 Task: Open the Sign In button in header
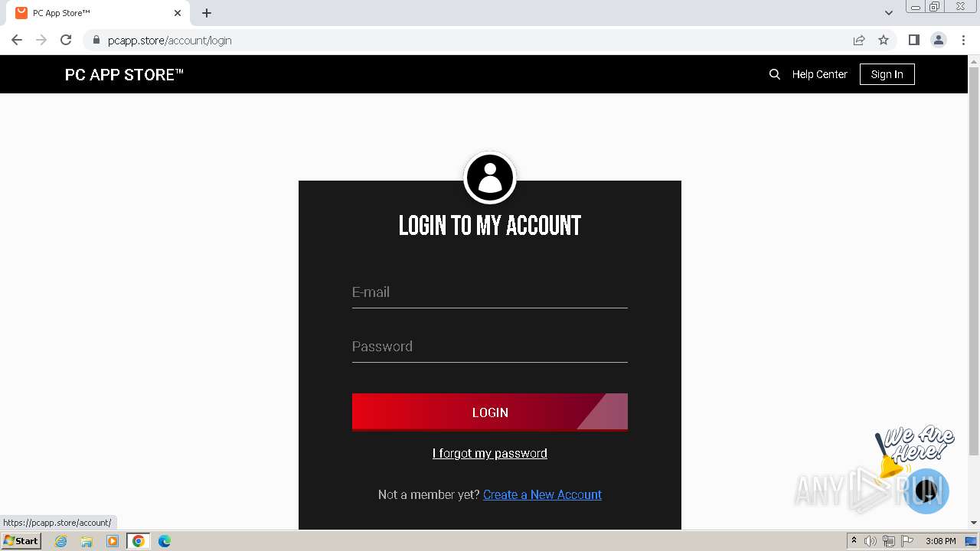(x=887, y=74)
